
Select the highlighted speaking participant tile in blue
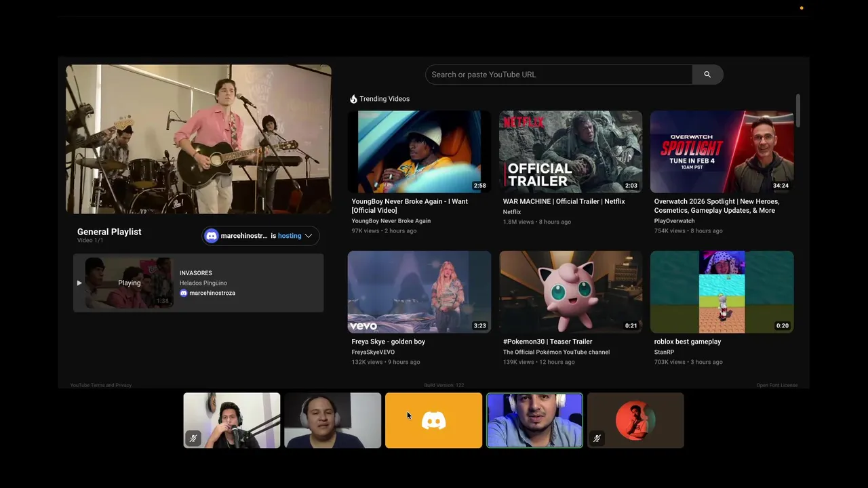tap(534, 420)
